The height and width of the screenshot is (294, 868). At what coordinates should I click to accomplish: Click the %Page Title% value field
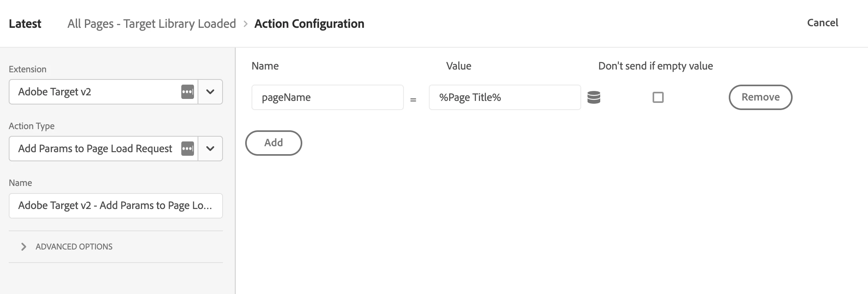pos(505,97)
